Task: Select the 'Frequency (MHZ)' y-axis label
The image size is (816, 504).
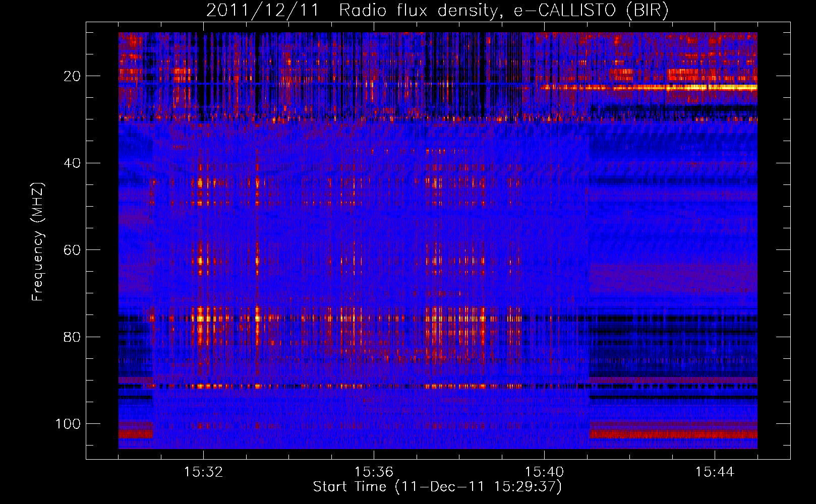Action: point(38,241)
